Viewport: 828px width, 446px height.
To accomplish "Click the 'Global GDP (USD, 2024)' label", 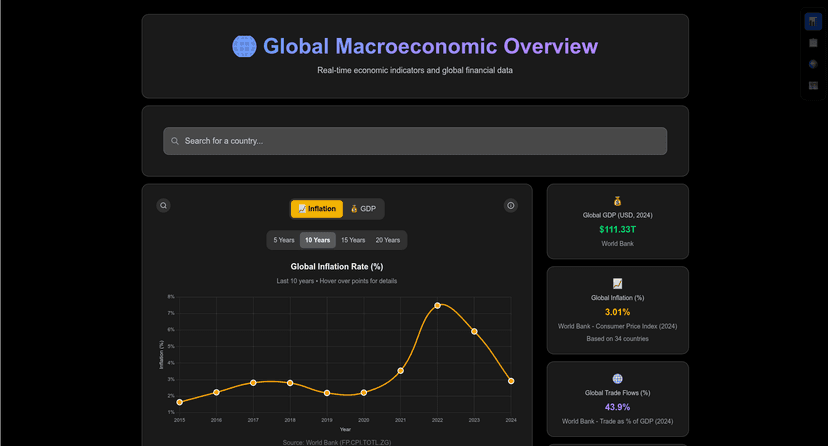I will (617, 215).
